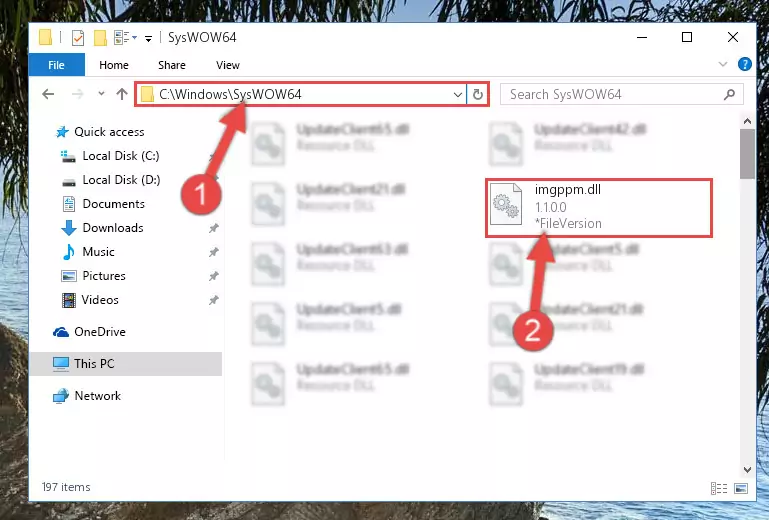Click the 197 items status text
This screenshot has width=769, height=520.
66,487
